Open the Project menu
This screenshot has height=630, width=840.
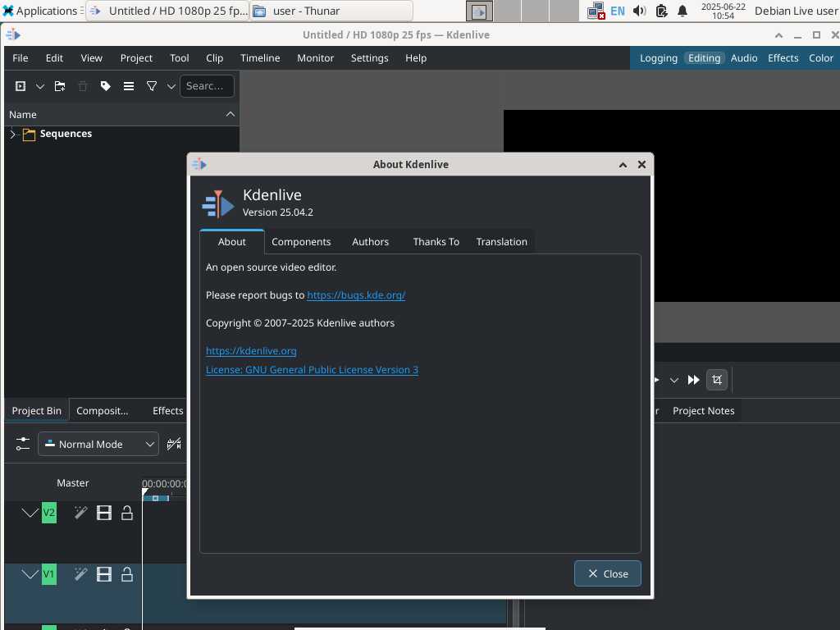pos(136,58)
